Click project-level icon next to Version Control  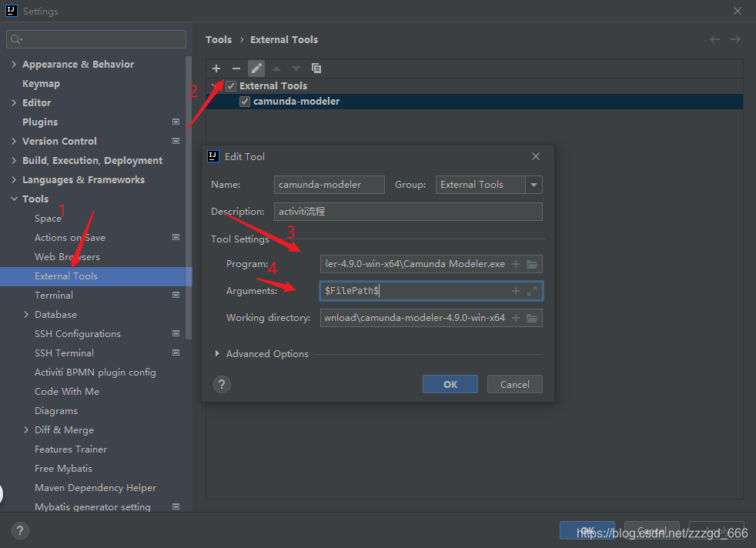(x=176, y=141)
